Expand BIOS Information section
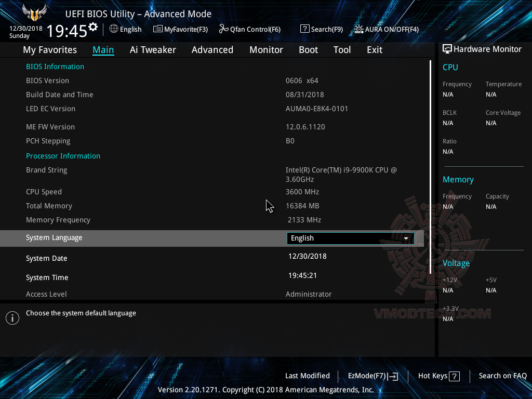The height and width of the screenshot is (399, 532). point(55,66)
